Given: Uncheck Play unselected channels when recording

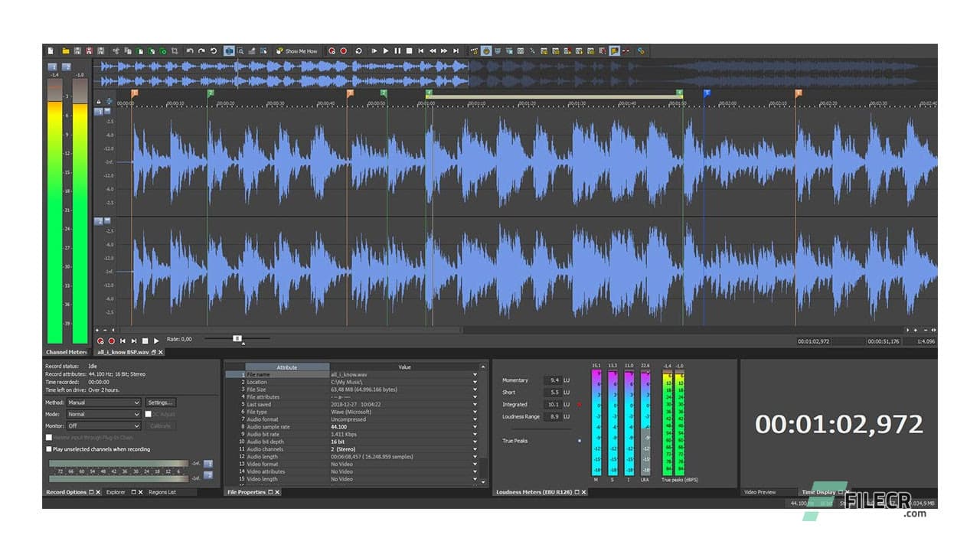Looking at the screenshot, I should [x=48, y=448].
